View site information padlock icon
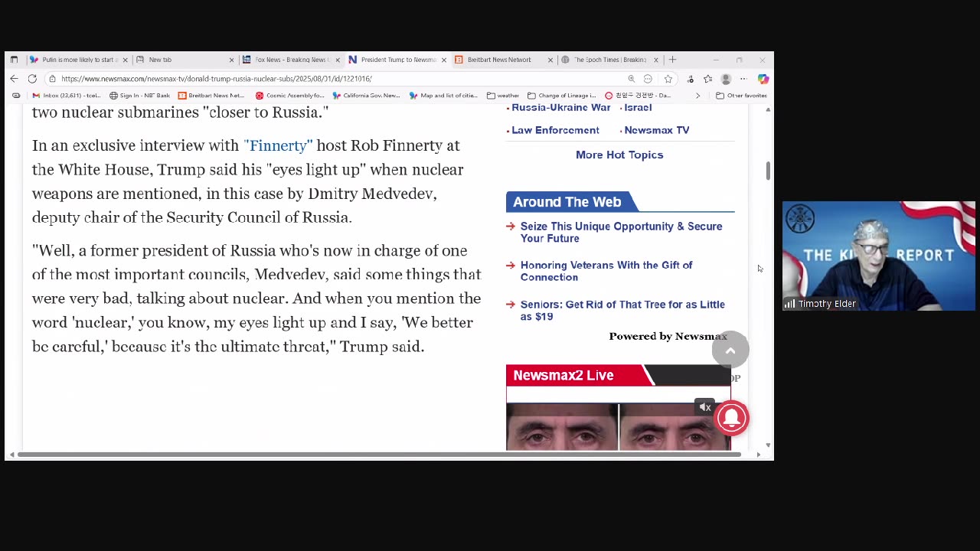Screen dimensions: 980x551 [x=52, y=79]
